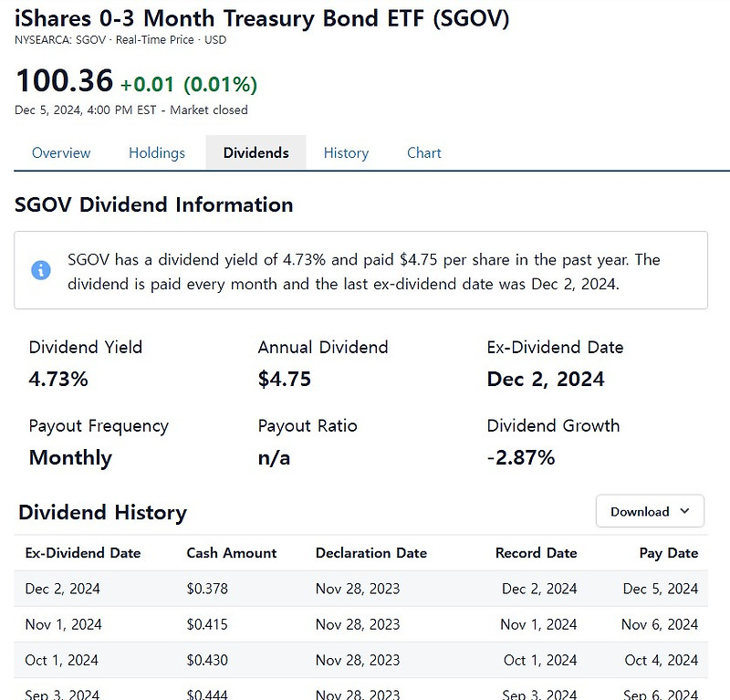Go to the History tab
This screenshot has height=700, width=730.
click(346, 153)
